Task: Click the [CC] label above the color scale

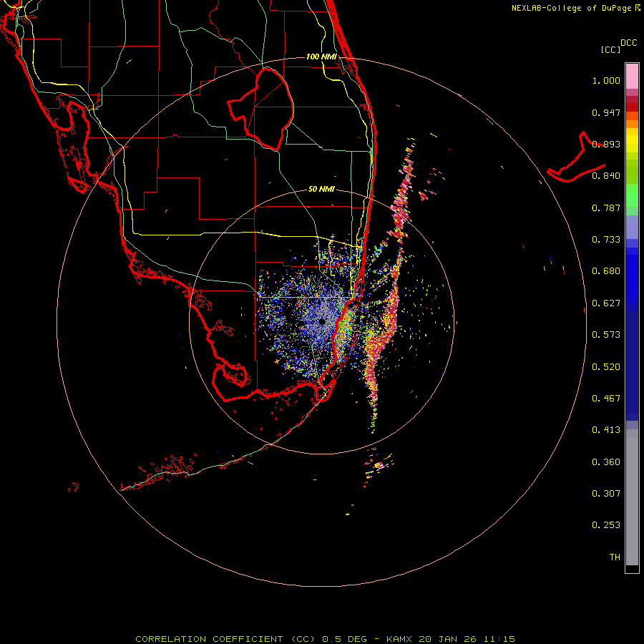Action: 610,49
